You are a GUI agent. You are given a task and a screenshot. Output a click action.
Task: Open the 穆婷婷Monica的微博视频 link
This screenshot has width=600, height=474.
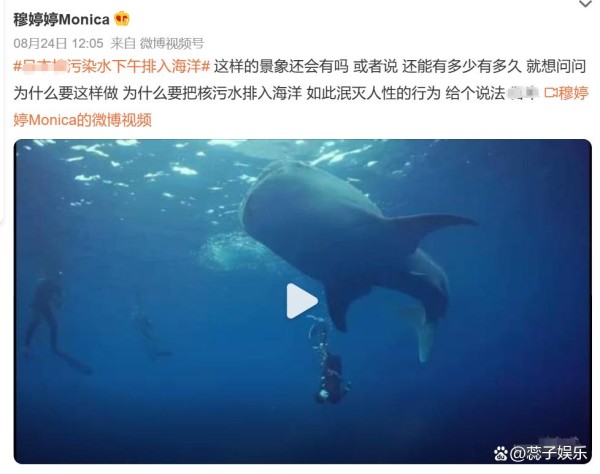[83, 120]
